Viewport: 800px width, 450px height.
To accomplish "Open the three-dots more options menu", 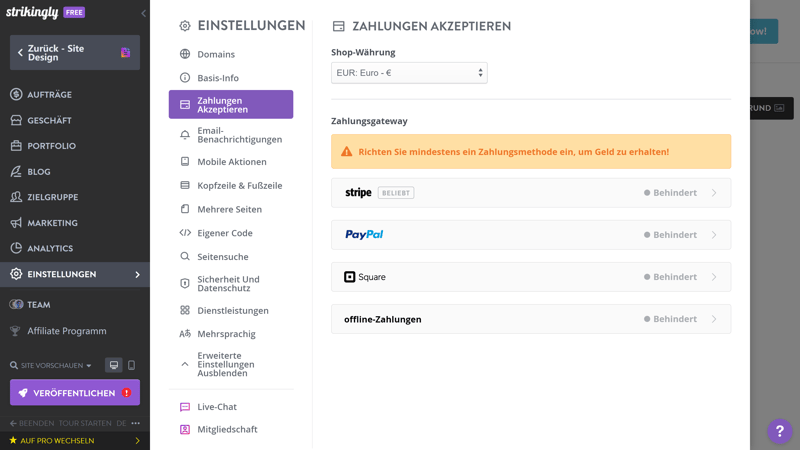I will [x=136, y=423].
